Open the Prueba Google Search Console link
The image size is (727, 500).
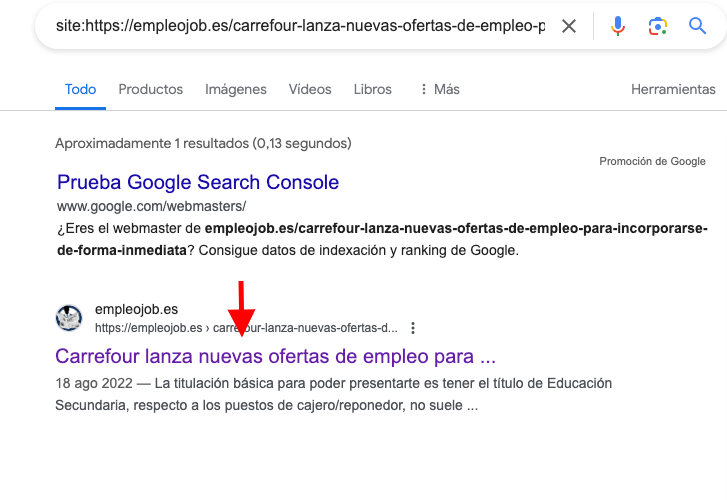(198, 182)
